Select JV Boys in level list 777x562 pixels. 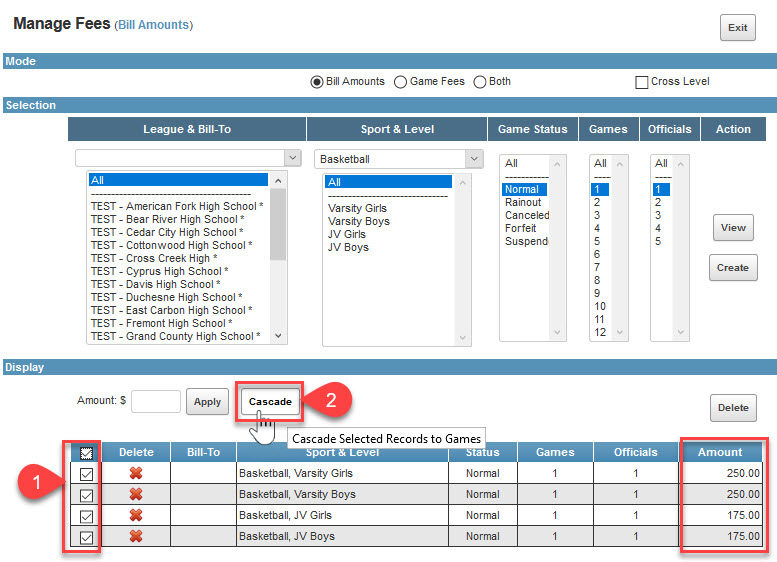[x=348, y=247]
